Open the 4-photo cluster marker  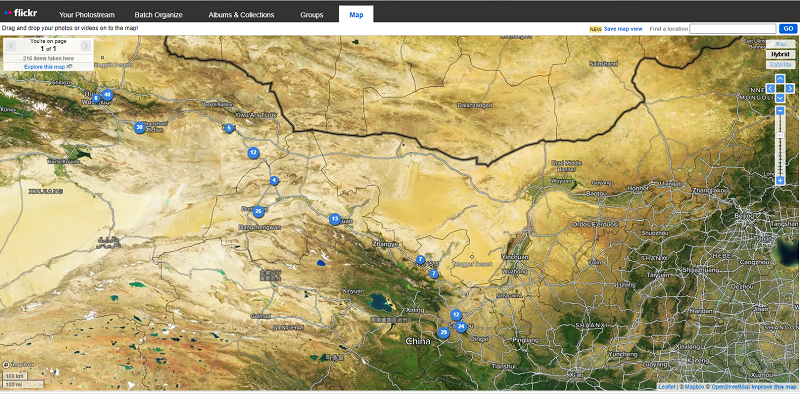tap(274, 180)
